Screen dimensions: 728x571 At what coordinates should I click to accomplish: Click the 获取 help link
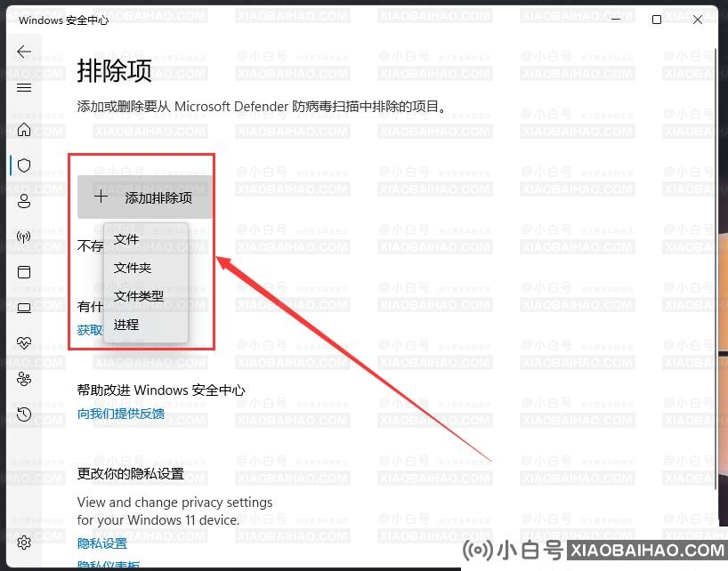click(90, 330)
